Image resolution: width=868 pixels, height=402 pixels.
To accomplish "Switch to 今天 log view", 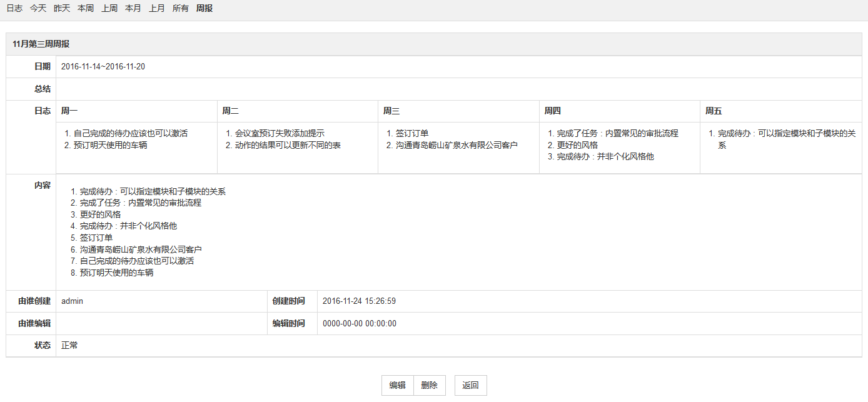I will click(x=38, y=9).
